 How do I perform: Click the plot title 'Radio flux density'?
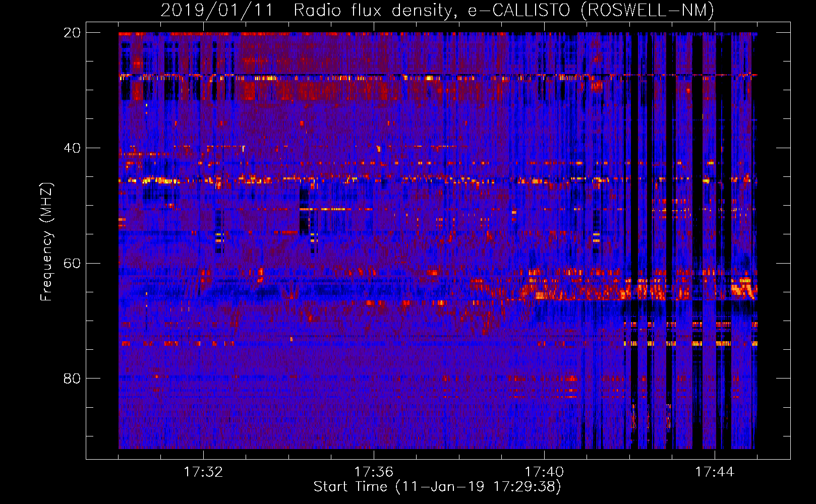click(x=373, y=10)
